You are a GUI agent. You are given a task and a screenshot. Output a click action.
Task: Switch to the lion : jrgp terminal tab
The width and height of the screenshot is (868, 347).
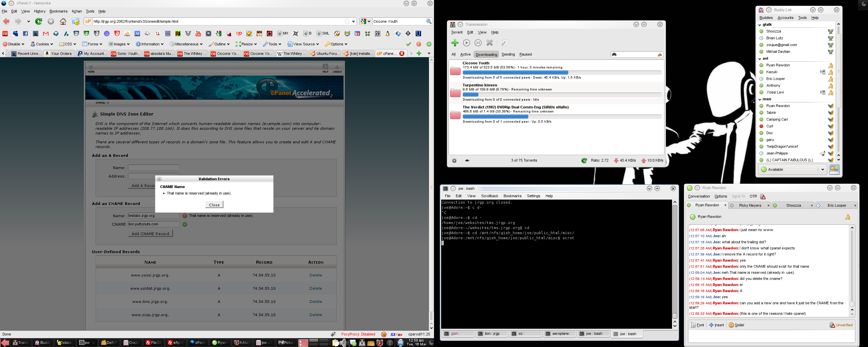492,334
